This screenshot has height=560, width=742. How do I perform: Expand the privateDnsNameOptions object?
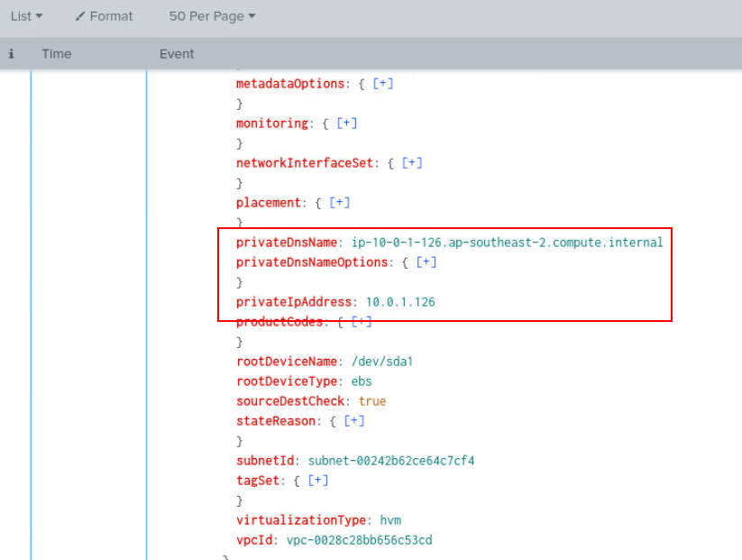click(x=426, y=262)
